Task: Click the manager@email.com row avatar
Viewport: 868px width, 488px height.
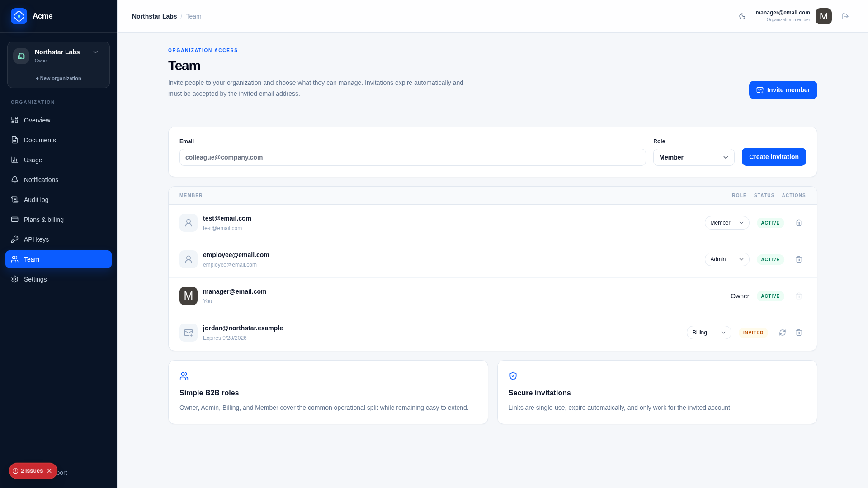Action: point(189,296)
